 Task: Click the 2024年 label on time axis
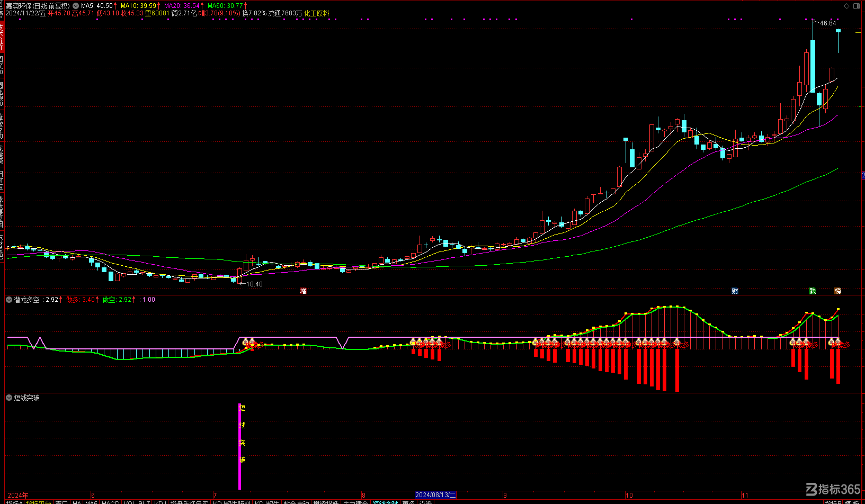[x=18, y=496]
